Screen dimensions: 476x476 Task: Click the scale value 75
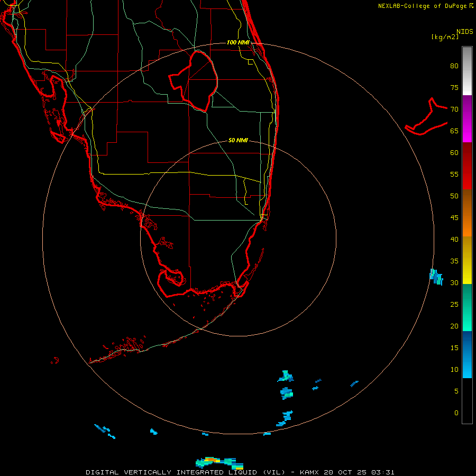[454, 87]
